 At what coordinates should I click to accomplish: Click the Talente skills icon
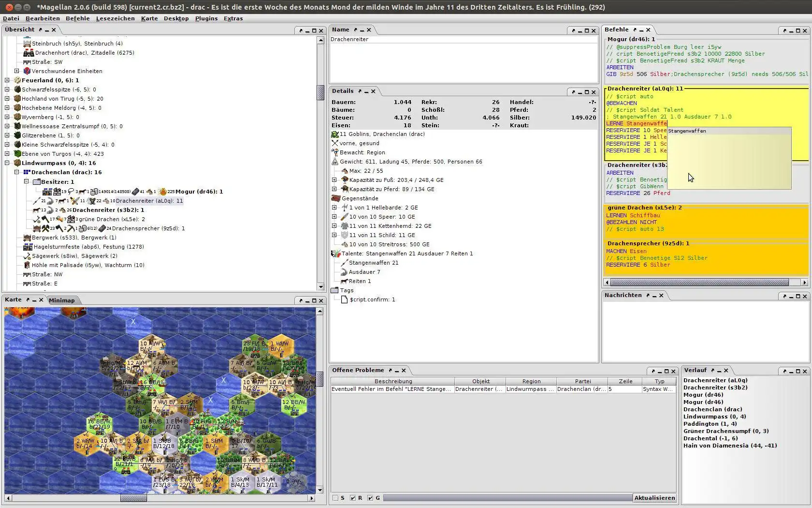335,254
